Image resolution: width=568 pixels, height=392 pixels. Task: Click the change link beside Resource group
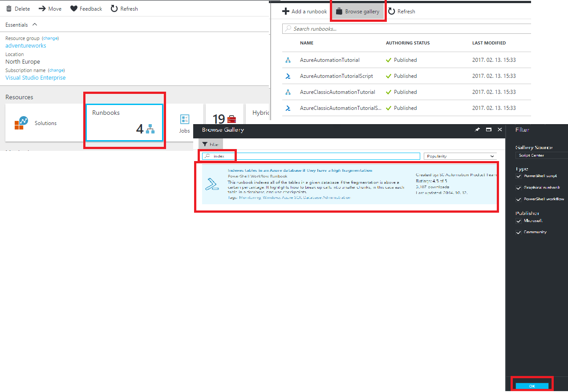[50, 38]
